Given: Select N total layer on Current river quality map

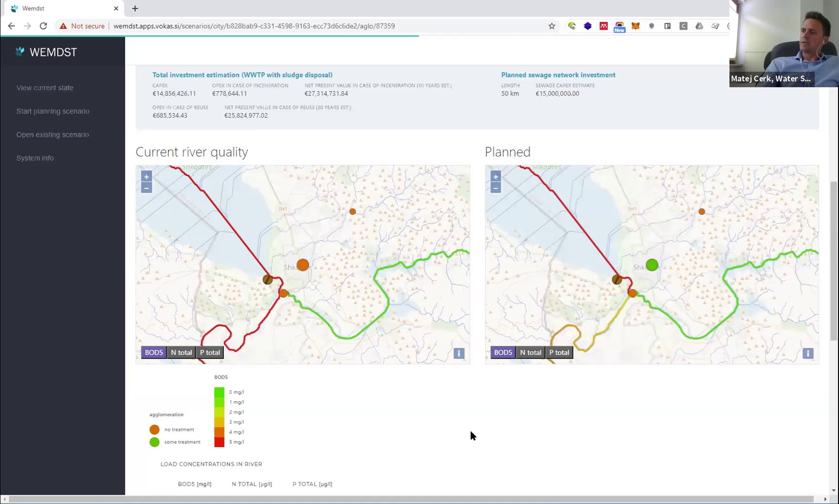Looking at the screenshot, I should click(181, 352).
